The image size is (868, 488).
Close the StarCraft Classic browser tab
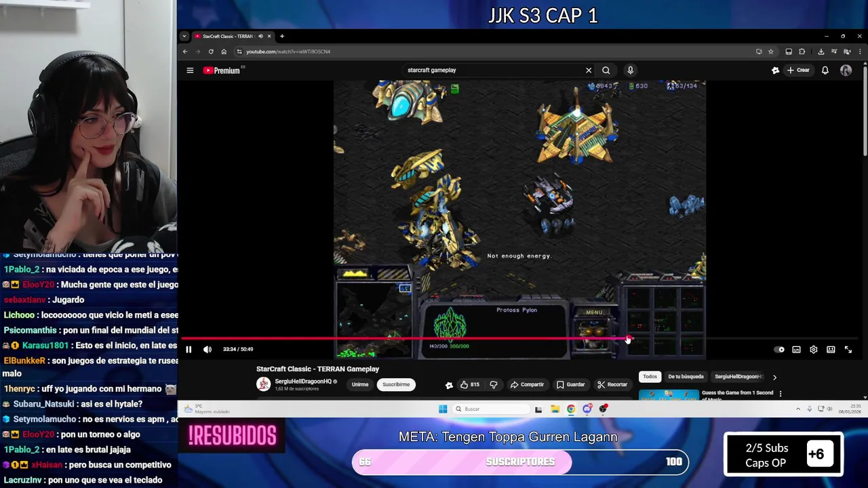point(269,37)
